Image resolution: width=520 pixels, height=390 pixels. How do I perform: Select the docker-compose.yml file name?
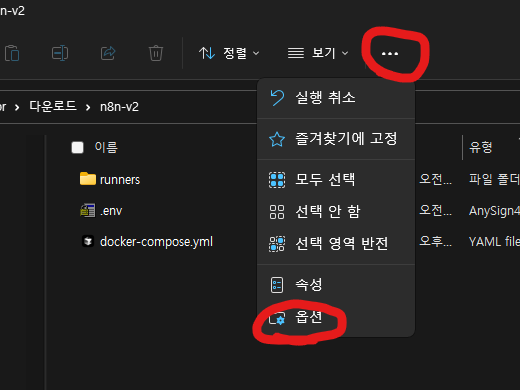156,242
